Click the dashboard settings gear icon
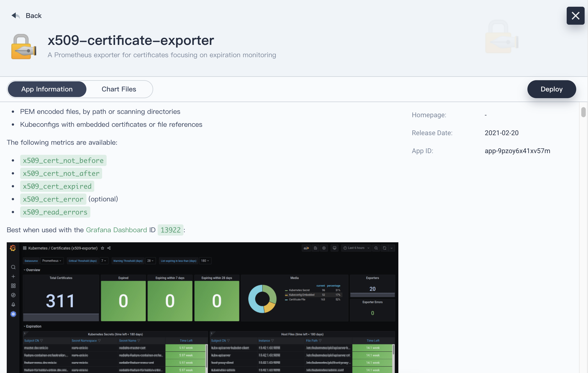The height and width of the screenshot is (373, 588). pos(324,248)
